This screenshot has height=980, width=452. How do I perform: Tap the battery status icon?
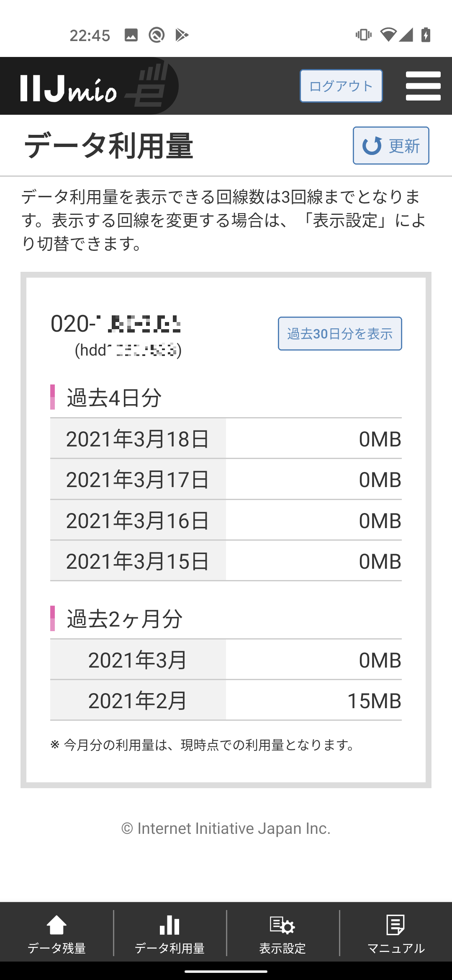coord(426,35)
